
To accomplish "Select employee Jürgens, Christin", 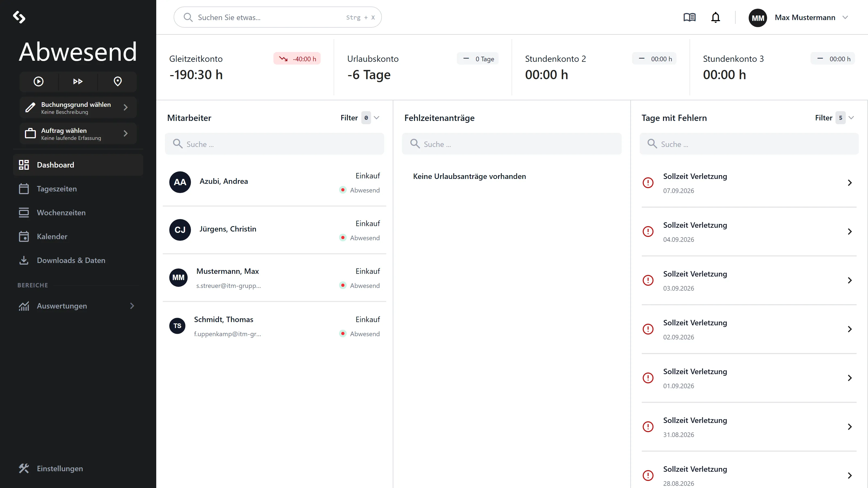I will click(274, 230).
